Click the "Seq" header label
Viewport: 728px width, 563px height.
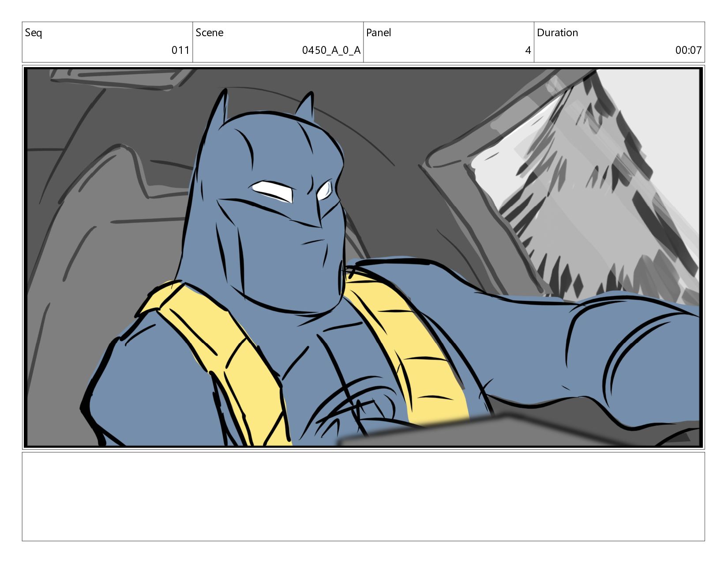pyautogui.click(x=34, y=33)
